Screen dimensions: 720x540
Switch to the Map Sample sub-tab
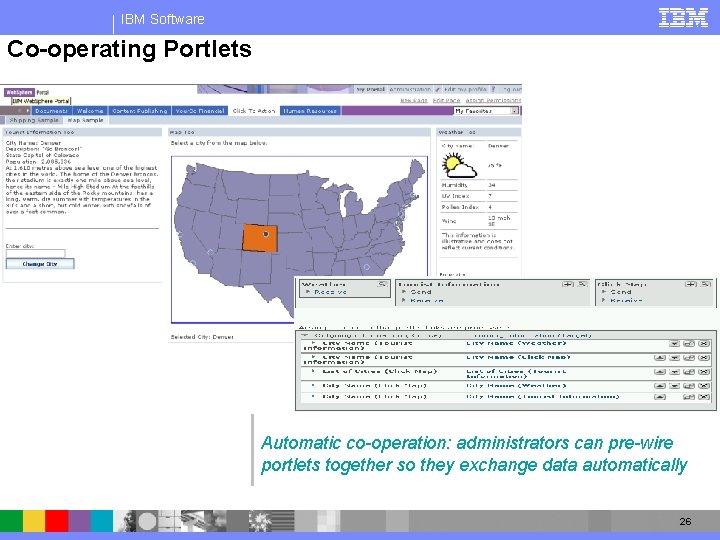tap(85, 120)
